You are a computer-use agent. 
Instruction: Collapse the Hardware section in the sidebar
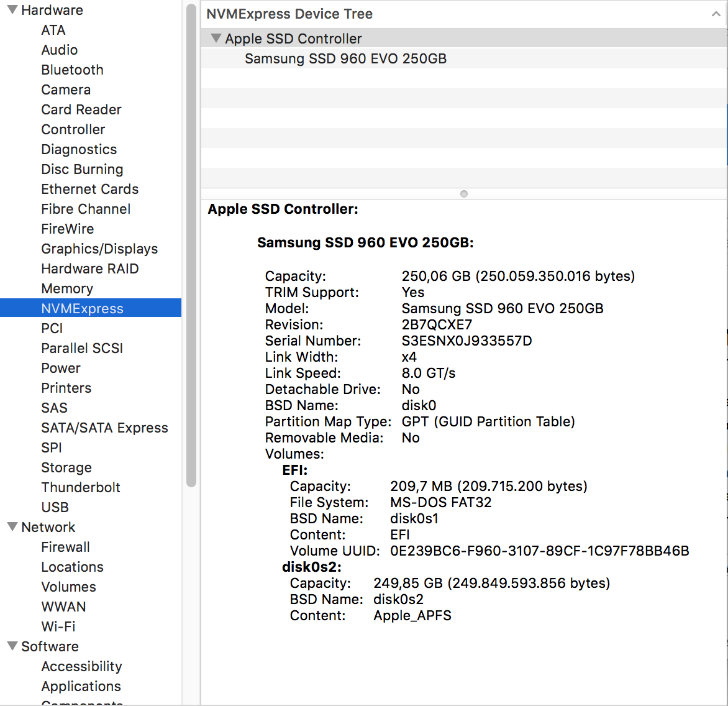coord(11,10)
